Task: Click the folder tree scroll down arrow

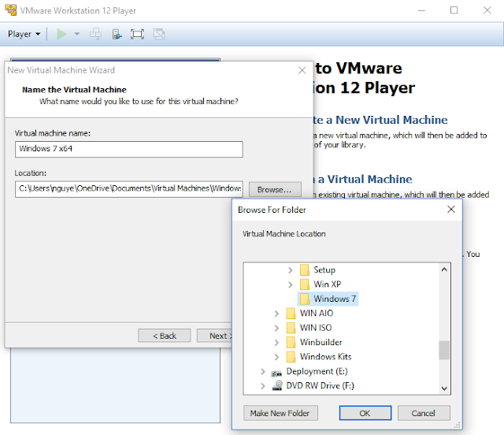Action: click(444, 388)
